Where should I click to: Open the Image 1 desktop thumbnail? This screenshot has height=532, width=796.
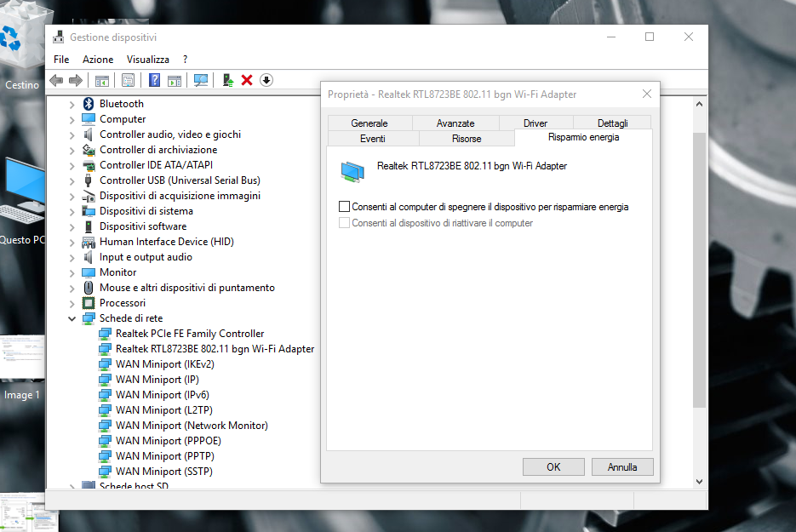click(x=22, y=368)
